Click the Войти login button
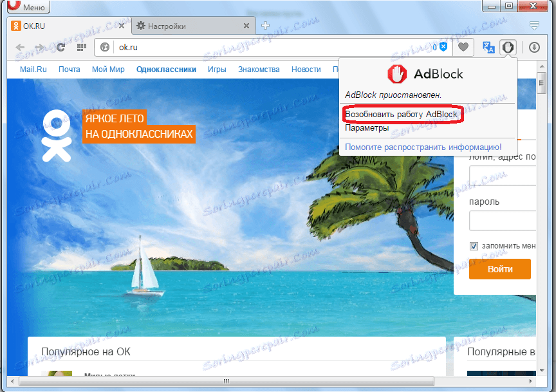The width and height of the screenshot is (556, 392). [x=500, y=269]
